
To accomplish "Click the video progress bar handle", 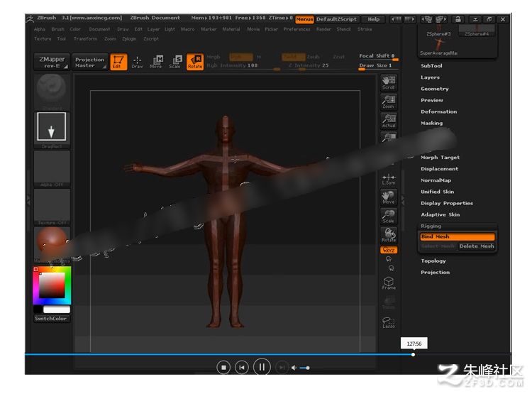I will tap(413, 355).
